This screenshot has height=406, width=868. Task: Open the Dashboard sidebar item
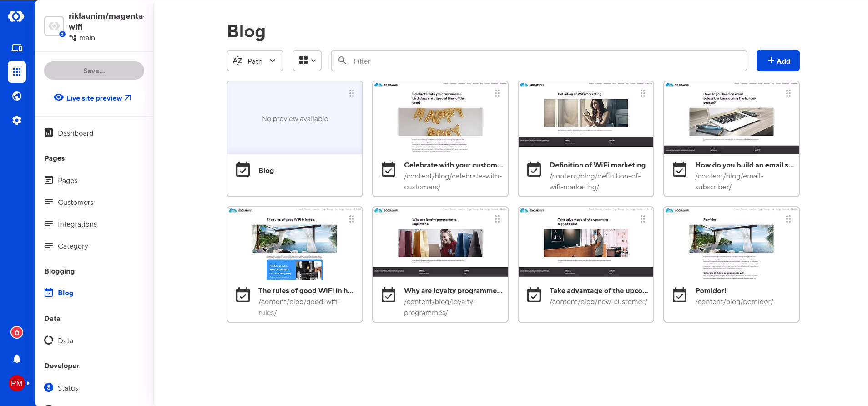pyautogui.click(x=76, y=133)
